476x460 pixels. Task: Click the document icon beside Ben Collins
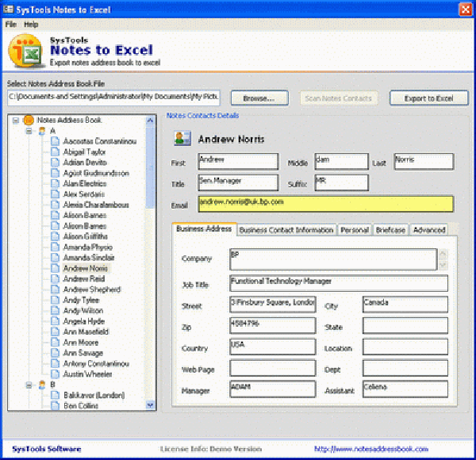click(x=56, y=406)
